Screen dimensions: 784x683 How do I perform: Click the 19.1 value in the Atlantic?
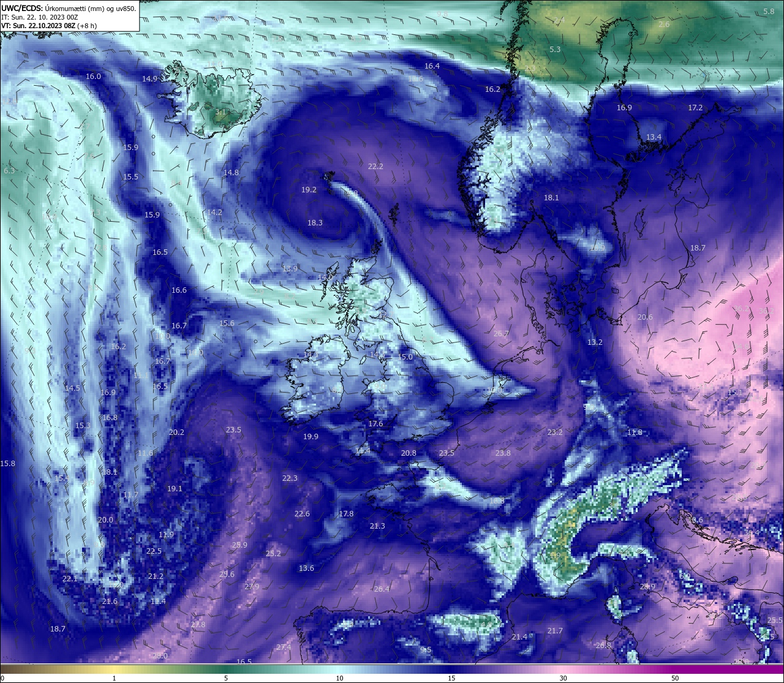[x=175, y=489]
